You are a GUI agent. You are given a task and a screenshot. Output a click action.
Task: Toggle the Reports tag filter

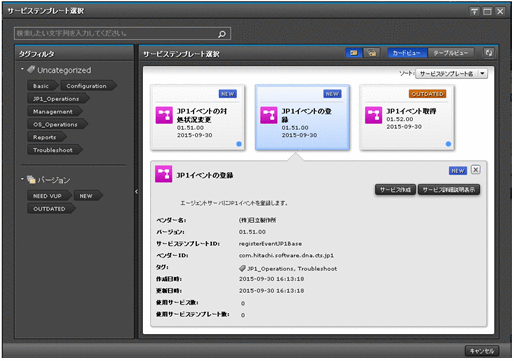pyautogui.click(x=47, y=137)
